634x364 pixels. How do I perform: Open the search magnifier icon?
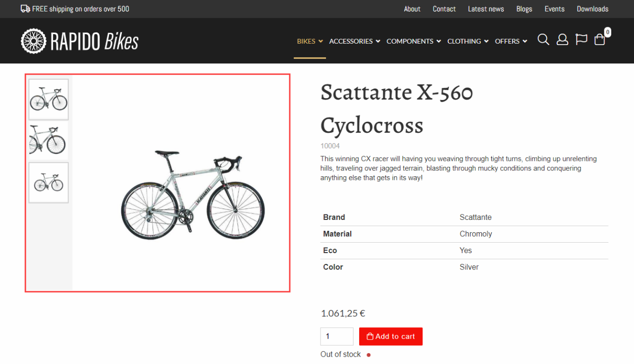tap(543, 40)
